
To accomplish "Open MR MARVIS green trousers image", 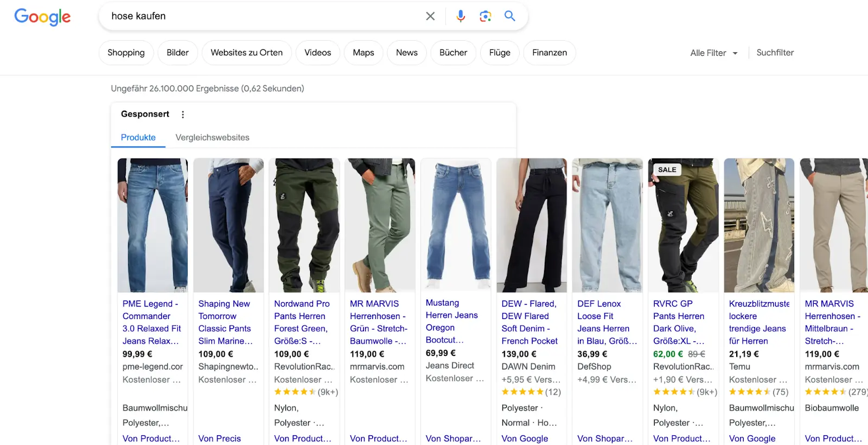I will point(380,225).
